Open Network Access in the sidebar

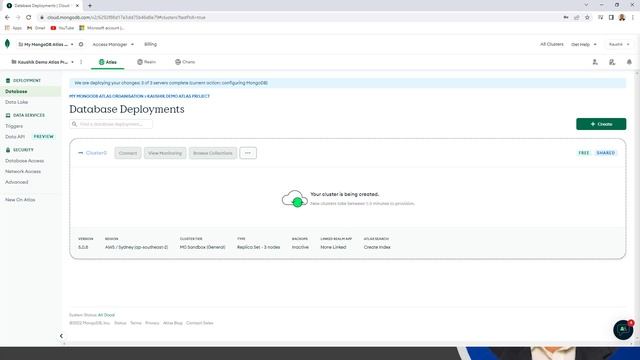click(x=23, y=171)
